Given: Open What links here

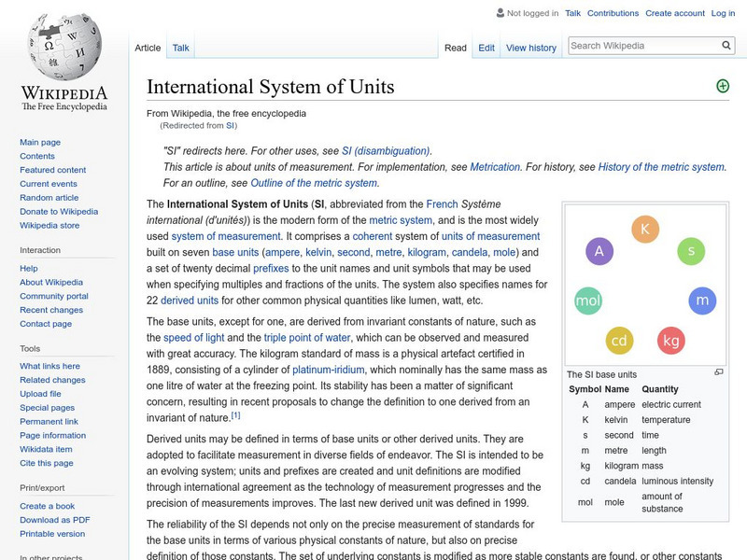Looking at the screenshot, I should pyautogui.click(x=50, y=366).
